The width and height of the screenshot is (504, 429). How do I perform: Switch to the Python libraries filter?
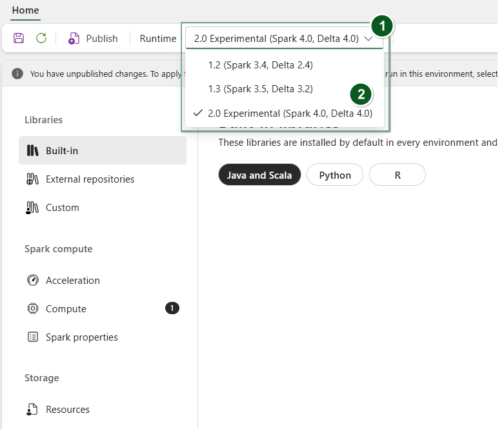[335, 175]
